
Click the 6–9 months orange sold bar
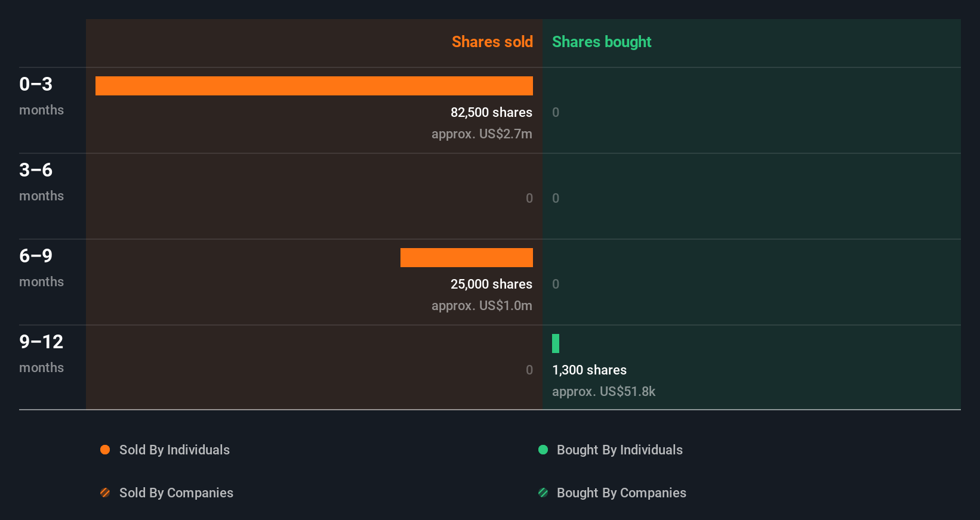[x=467, y=258]
